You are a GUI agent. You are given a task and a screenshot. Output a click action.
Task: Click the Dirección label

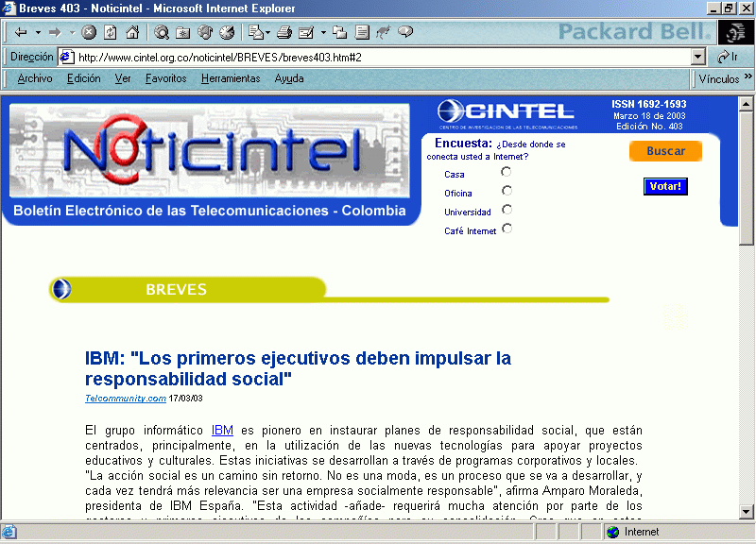[32, 57]
